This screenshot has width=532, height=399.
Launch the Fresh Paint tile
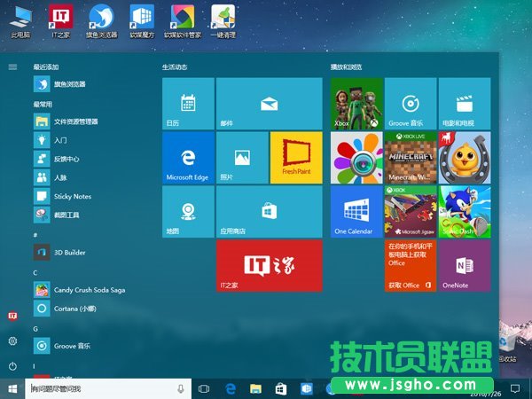[x=296, y=158]
